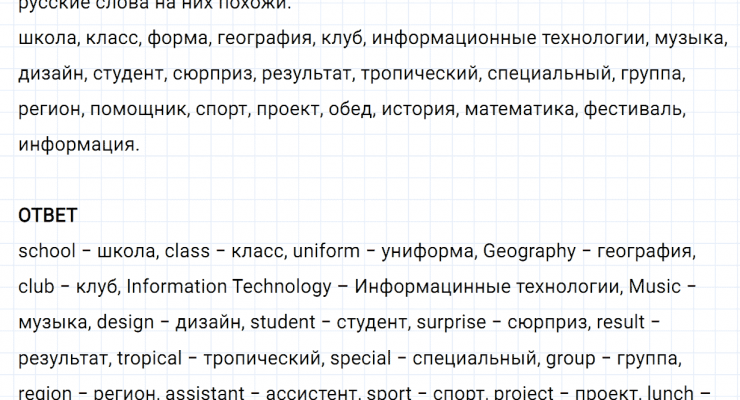Click the English word 'tropical'
This screenshot has width=740, height=400.
click(152, 358)
